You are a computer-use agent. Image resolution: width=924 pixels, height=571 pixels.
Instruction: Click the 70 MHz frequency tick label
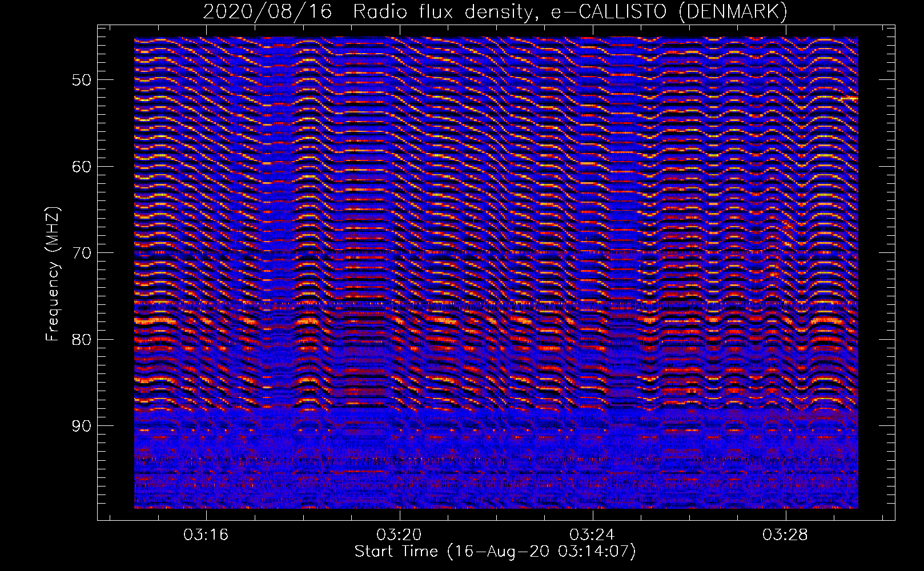pos(82,253)
